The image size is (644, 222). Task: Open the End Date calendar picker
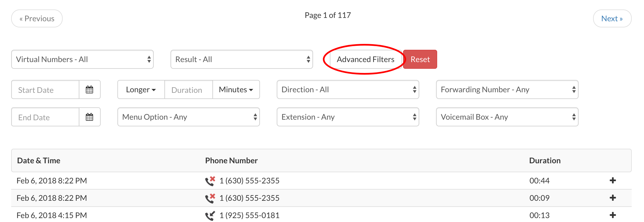click(89, 117)
